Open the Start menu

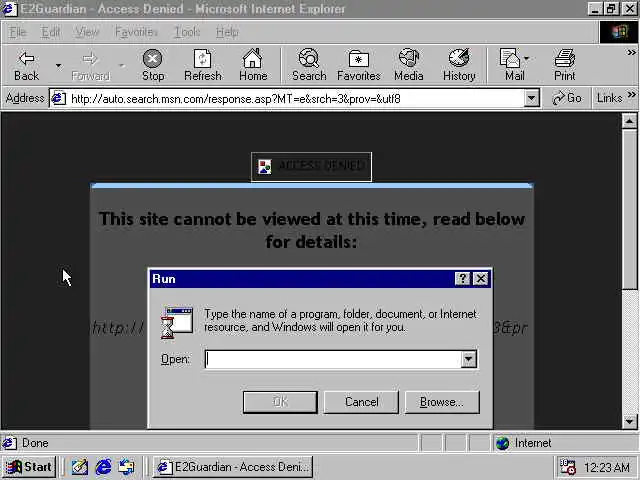click(29, 467)
